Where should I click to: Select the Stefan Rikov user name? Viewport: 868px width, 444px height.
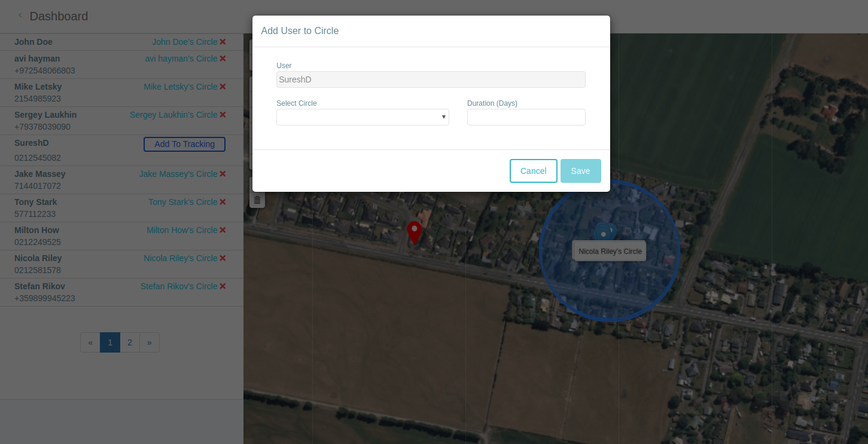click(x=39, y=286)
